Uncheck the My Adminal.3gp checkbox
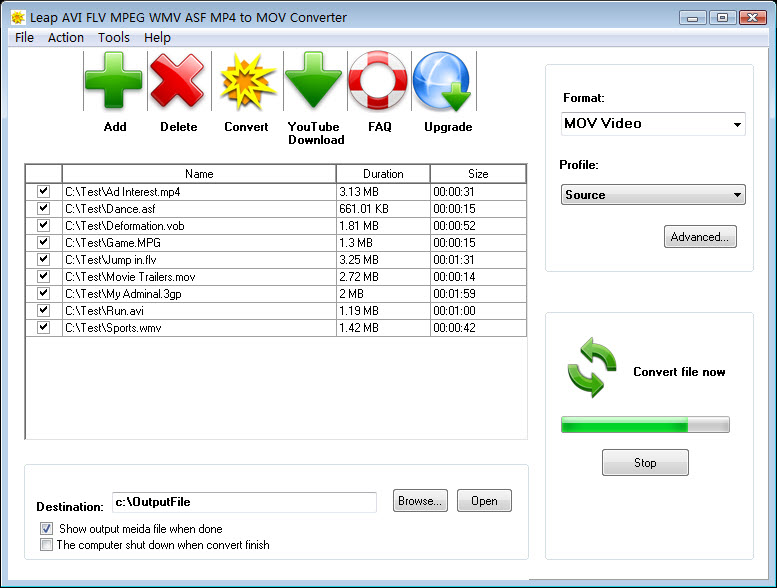Viewport: 777px width, 588px height. [x=44, y=293]
